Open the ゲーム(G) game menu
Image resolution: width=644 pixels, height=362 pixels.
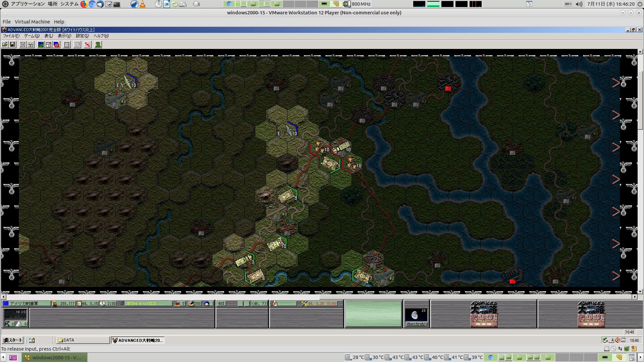(32, 36)
